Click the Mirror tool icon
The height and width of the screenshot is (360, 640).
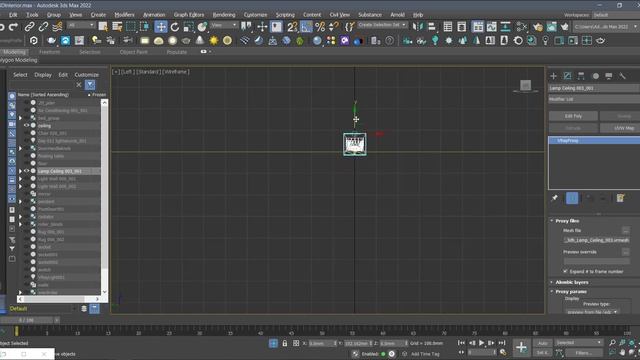pos(417,27)
